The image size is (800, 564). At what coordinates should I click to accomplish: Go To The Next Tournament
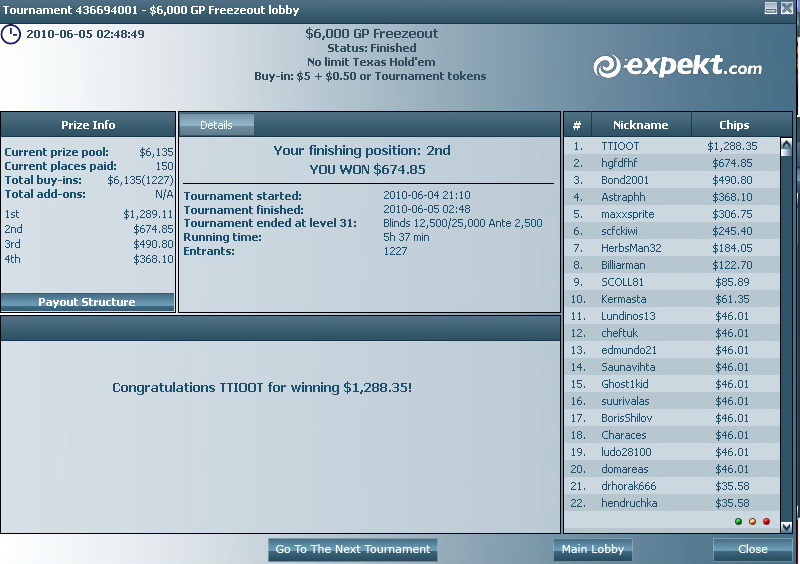click(353, 549)
